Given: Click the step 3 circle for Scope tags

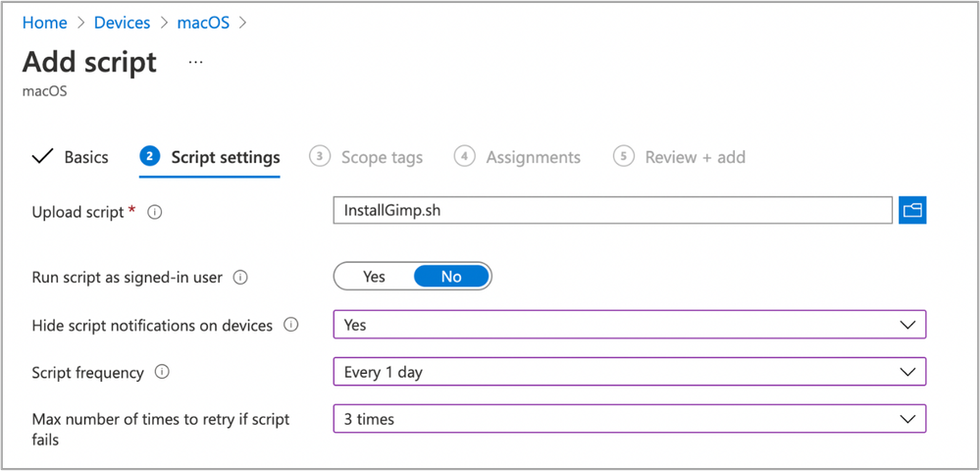Looking at the screenshot, I should coord(319,157).
